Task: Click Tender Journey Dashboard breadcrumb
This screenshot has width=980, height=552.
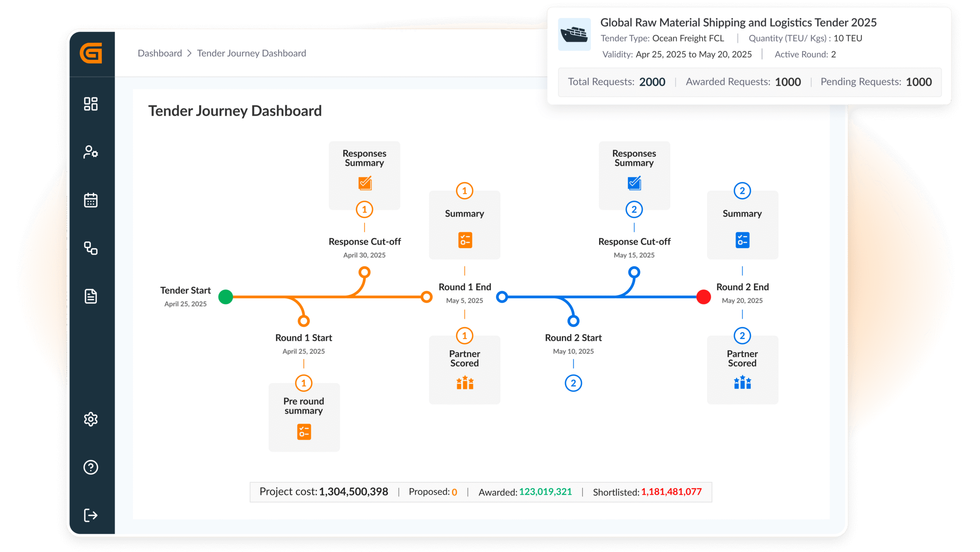Action: (x=252, y=53)
